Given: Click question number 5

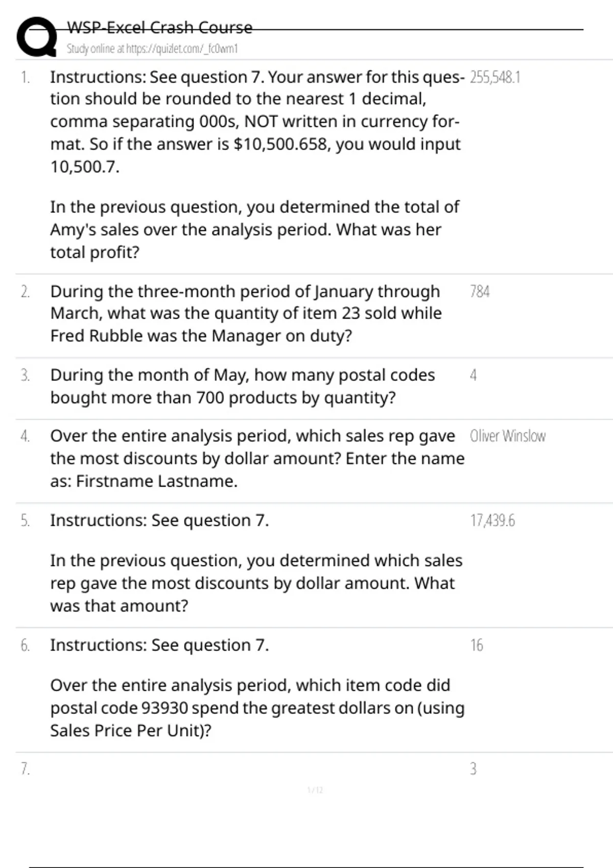Looking at the screenshot, I should click(25, 521).
